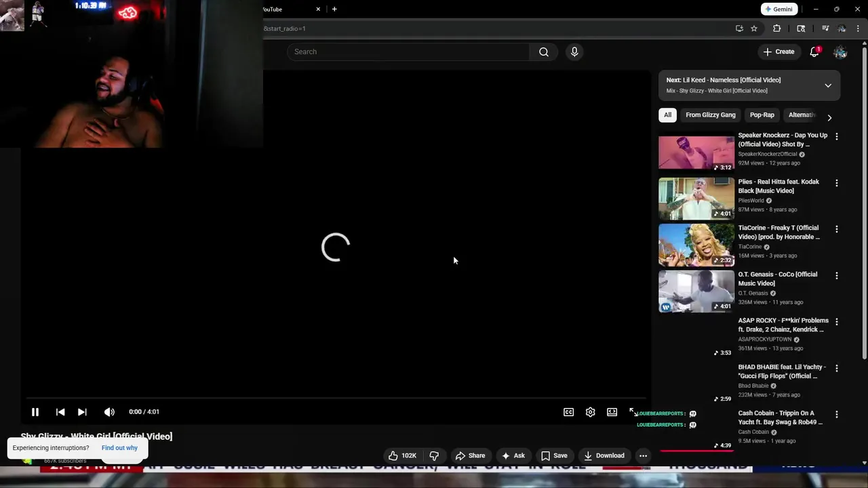Select the Pop-Rap filter chip
This screenshot has height=488, width=868.
coord(762,115)
